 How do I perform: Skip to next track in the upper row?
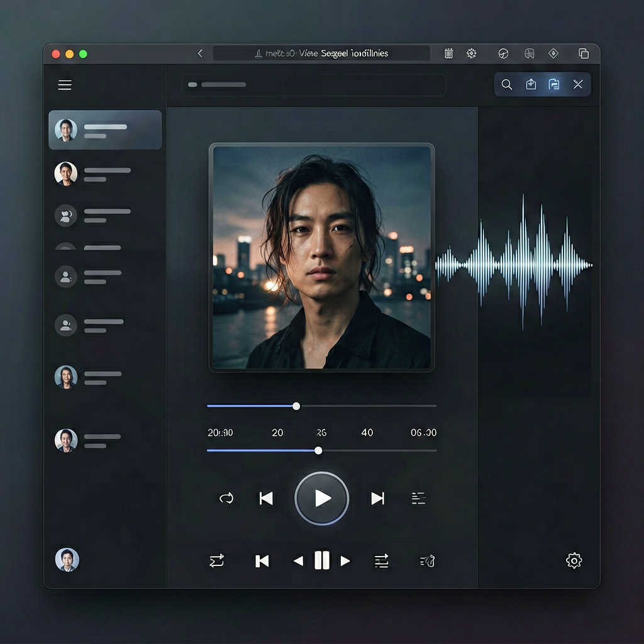[x=377, y=498]
